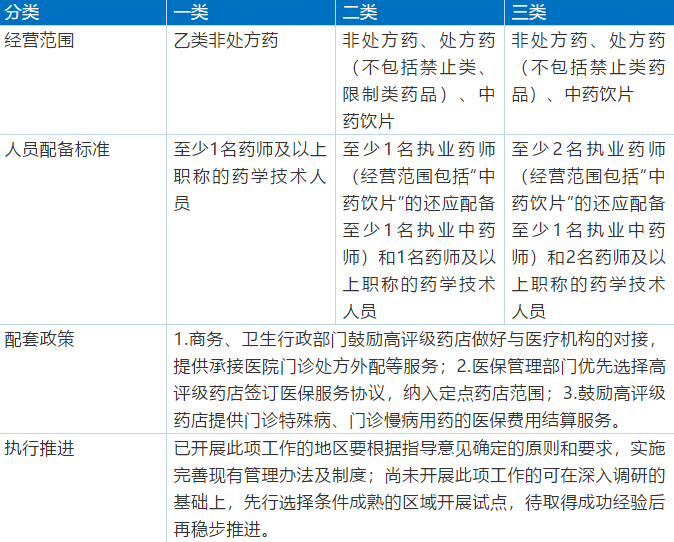The width and height of the screenshot is (674, 542).
Task: Select the 三类 column header
Action: (x=529, y=13)
